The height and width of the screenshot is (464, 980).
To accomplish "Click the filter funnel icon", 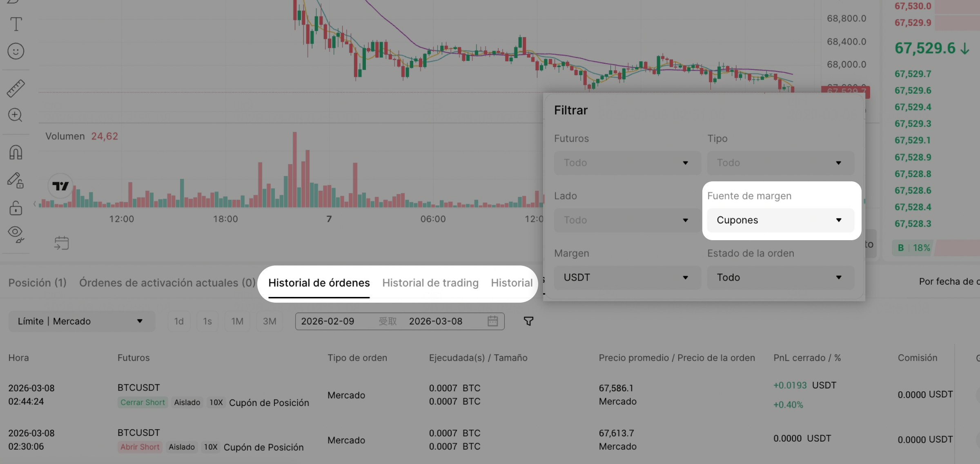I will click(x=528, y=321).
